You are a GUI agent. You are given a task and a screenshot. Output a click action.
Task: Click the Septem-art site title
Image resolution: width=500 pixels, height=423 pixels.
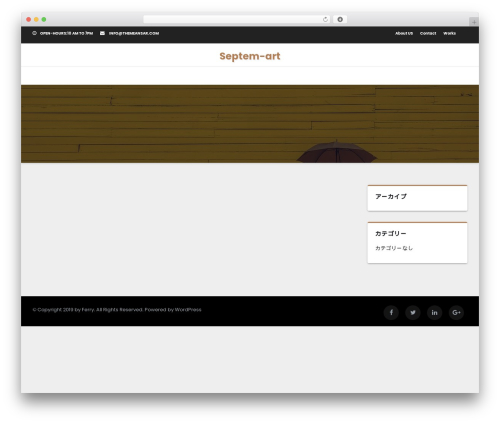[250, 56]
